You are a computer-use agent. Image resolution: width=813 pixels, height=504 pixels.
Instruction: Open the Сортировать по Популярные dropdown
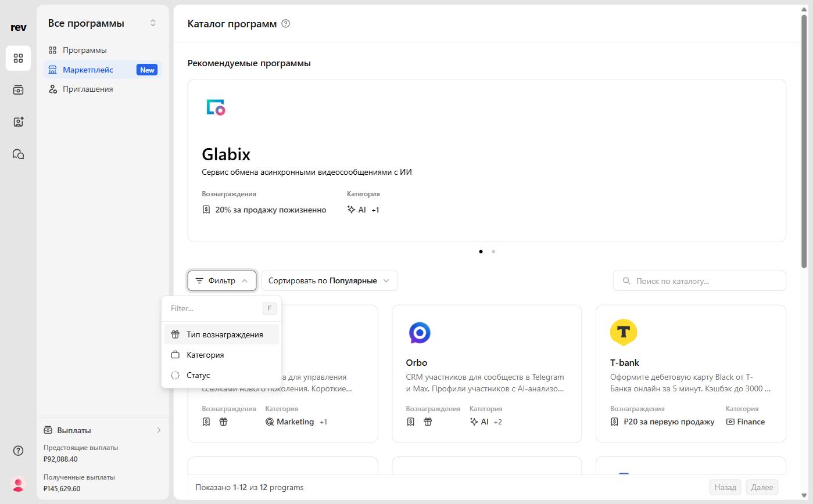[330, 280]
